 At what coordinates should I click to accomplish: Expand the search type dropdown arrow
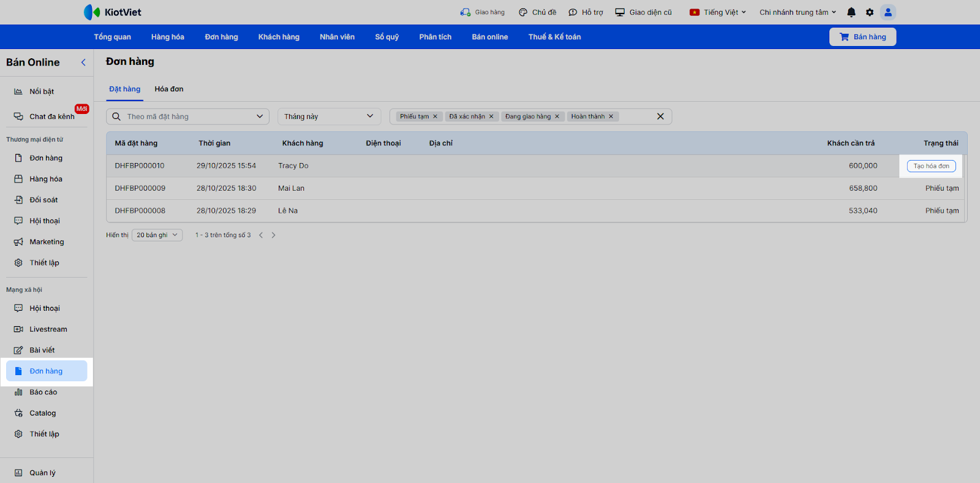click(x=260, y=116)
